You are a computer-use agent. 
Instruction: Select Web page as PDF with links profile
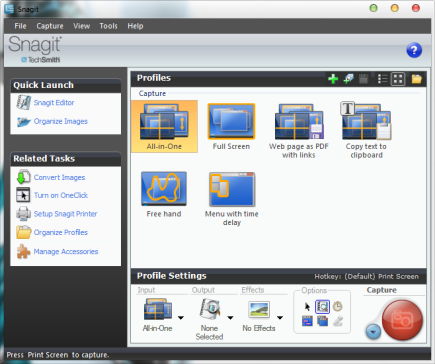click(x=299, y=131)
